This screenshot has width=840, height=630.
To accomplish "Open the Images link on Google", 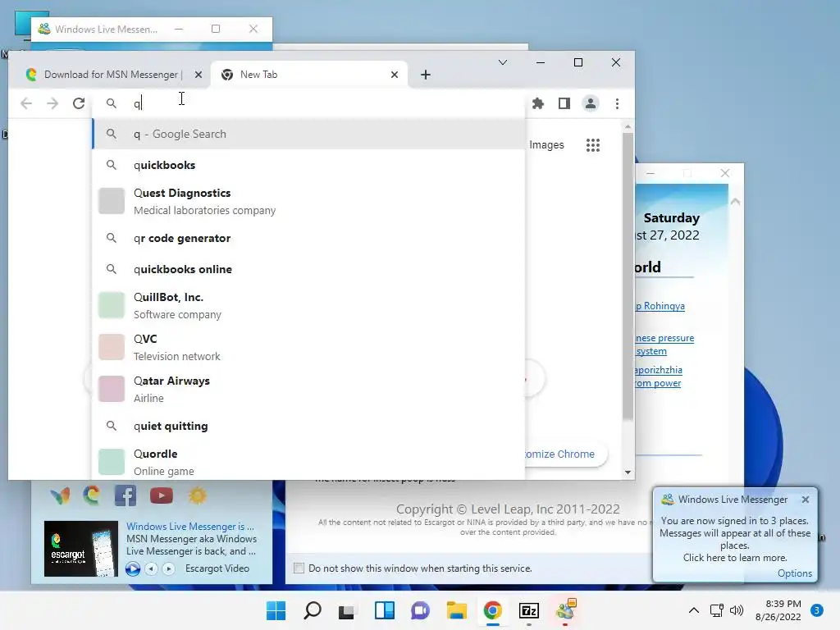I will 546,145.
